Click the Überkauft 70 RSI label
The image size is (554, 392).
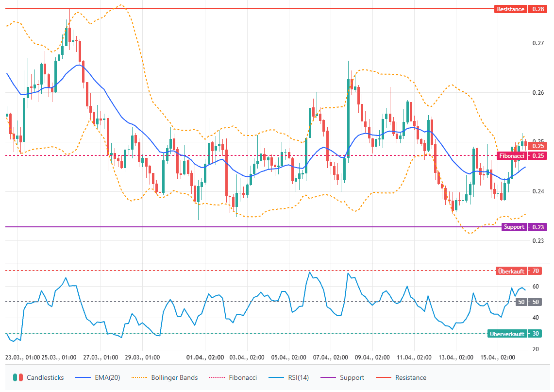coord(518,271)
